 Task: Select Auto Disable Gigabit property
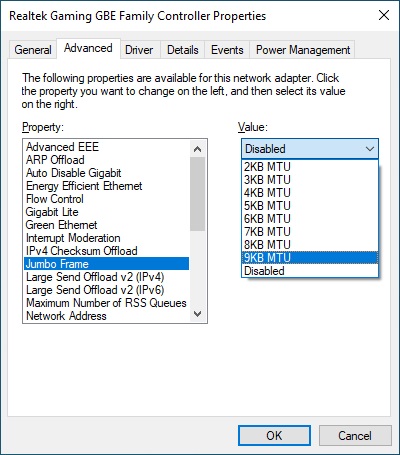[x=107, y=173]
